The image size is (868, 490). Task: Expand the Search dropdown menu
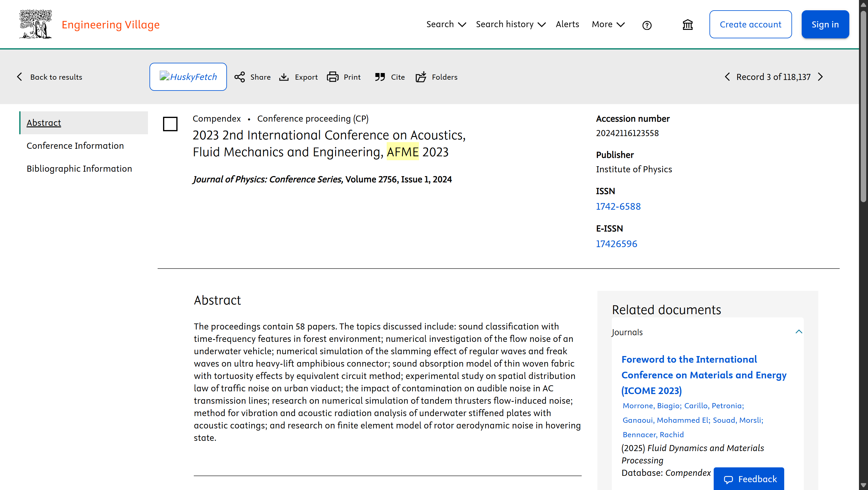click(x=446, y=24)
